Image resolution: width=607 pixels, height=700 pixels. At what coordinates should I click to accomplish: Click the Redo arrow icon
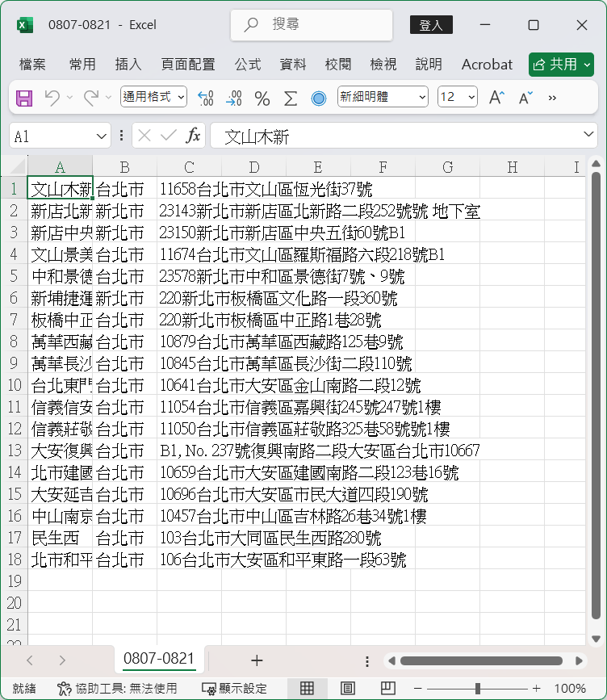pos(91,98)
